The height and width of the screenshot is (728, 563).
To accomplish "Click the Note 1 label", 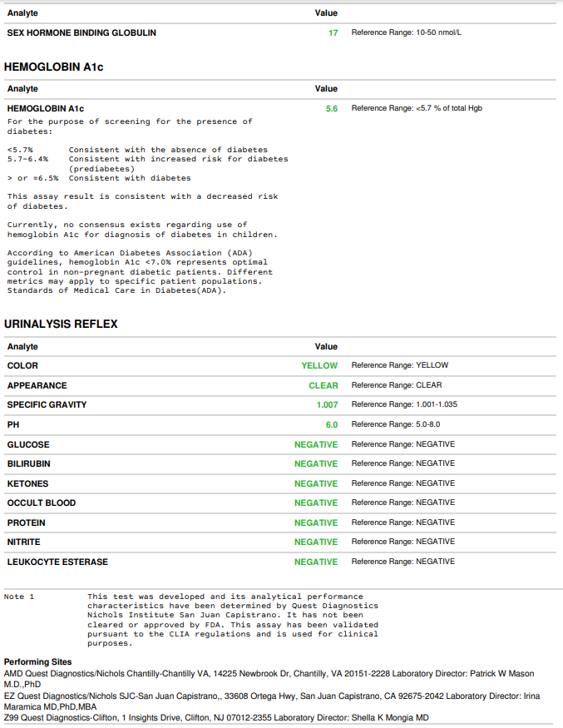I will 19,597.
